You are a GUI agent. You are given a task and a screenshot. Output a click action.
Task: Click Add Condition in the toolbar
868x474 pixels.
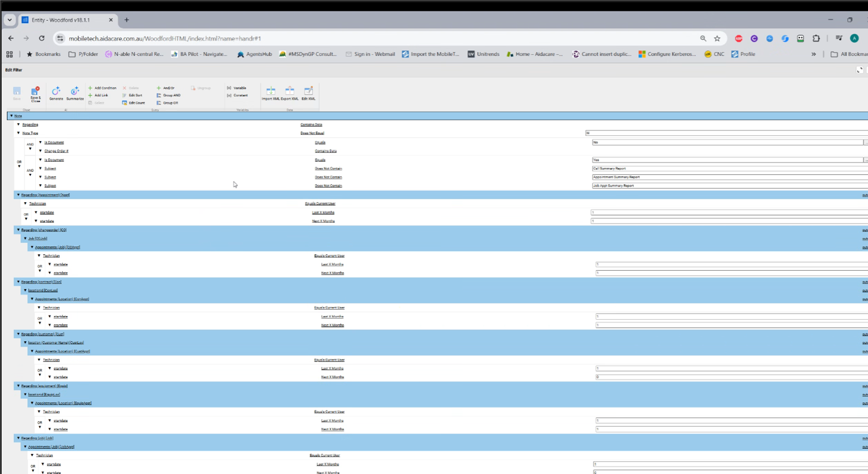[102, 88]
